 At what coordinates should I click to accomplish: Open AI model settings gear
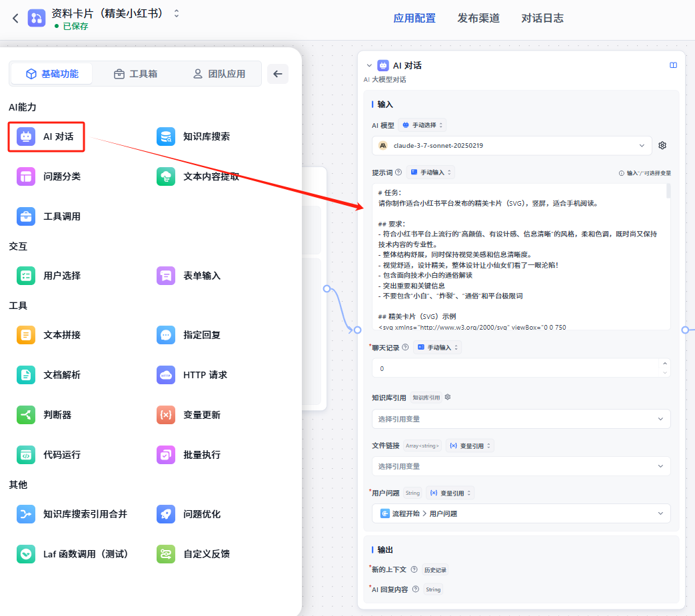(662, 146)
